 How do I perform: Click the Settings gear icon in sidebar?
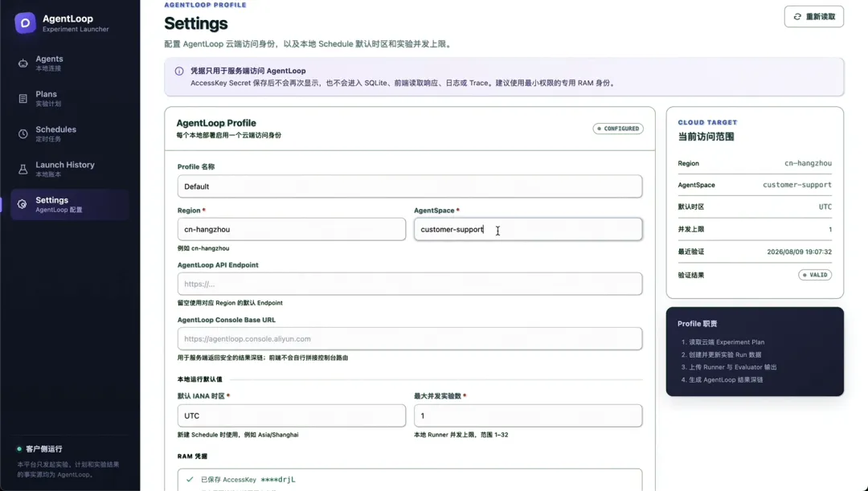click(23, 204)
